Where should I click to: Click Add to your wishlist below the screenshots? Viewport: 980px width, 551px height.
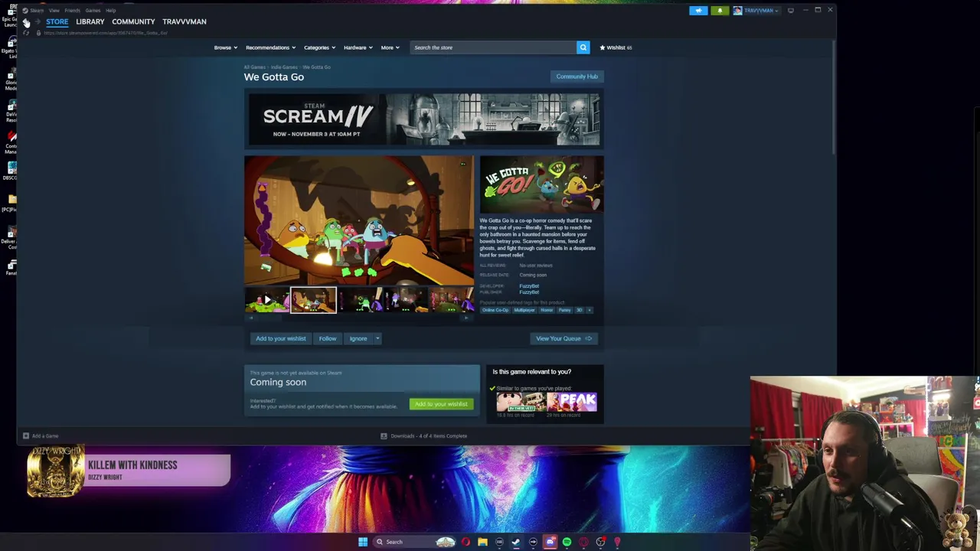pos(280,338)
